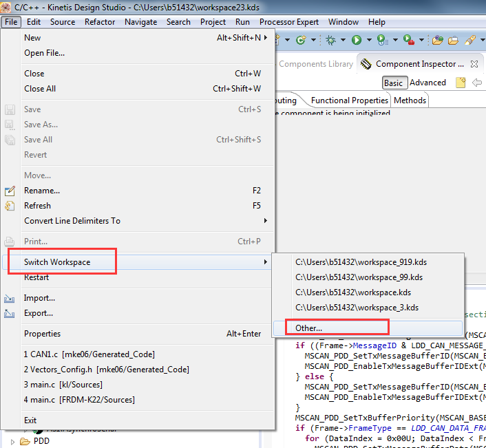The height and width of the screenshot is (448, 486).
Task: Open dropdown arrow next to Run icon
Action: [369, 40]
